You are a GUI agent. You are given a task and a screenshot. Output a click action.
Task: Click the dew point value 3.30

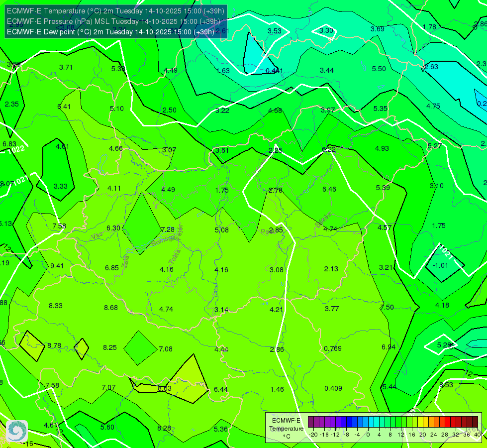326,30
